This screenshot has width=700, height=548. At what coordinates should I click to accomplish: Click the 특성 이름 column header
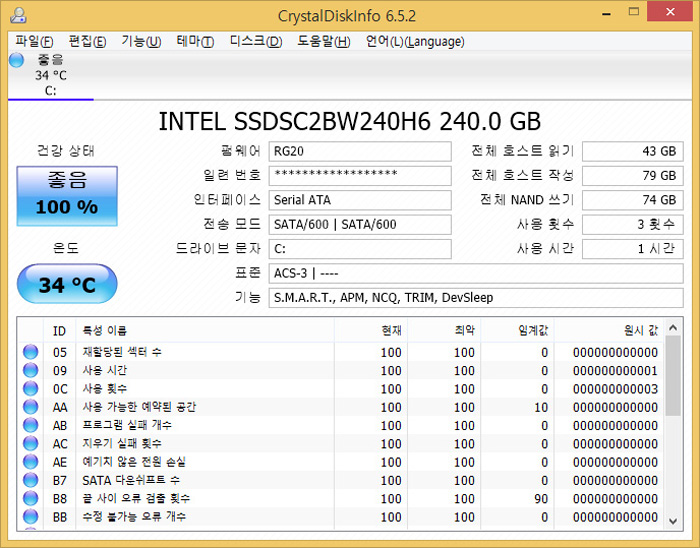coord(205,331)
